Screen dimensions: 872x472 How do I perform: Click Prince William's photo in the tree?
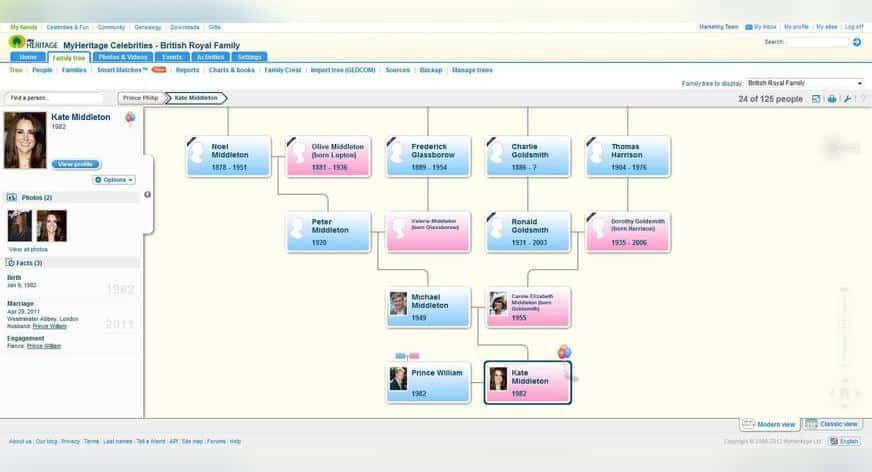[x=398, y=379]
